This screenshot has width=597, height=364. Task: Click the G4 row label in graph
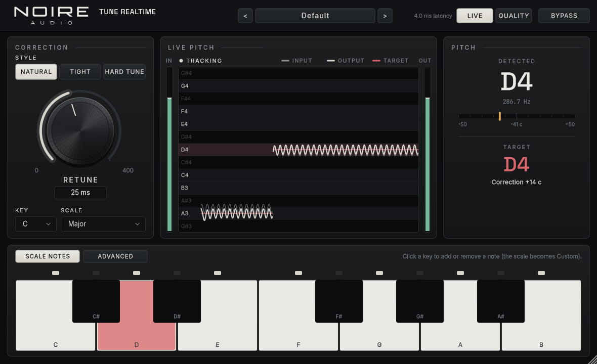click(185, 86)
